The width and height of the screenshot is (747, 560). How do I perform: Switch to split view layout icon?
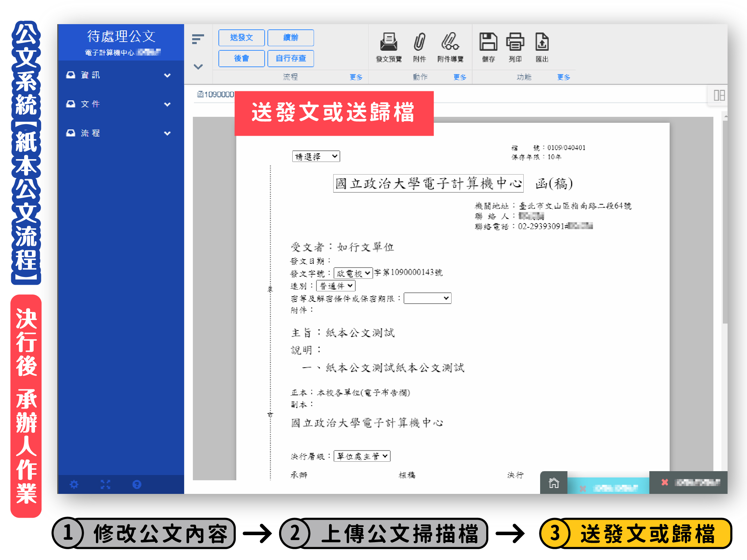[719, 95]
